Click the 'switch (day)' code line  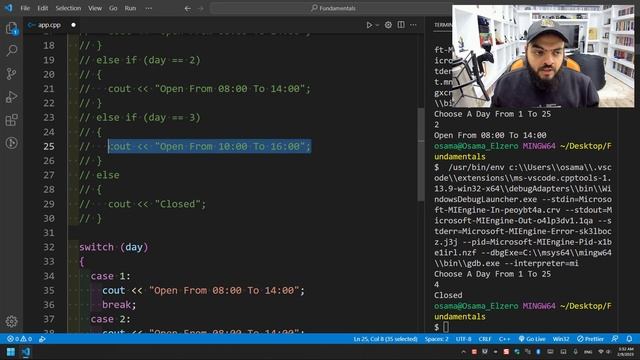114,247
